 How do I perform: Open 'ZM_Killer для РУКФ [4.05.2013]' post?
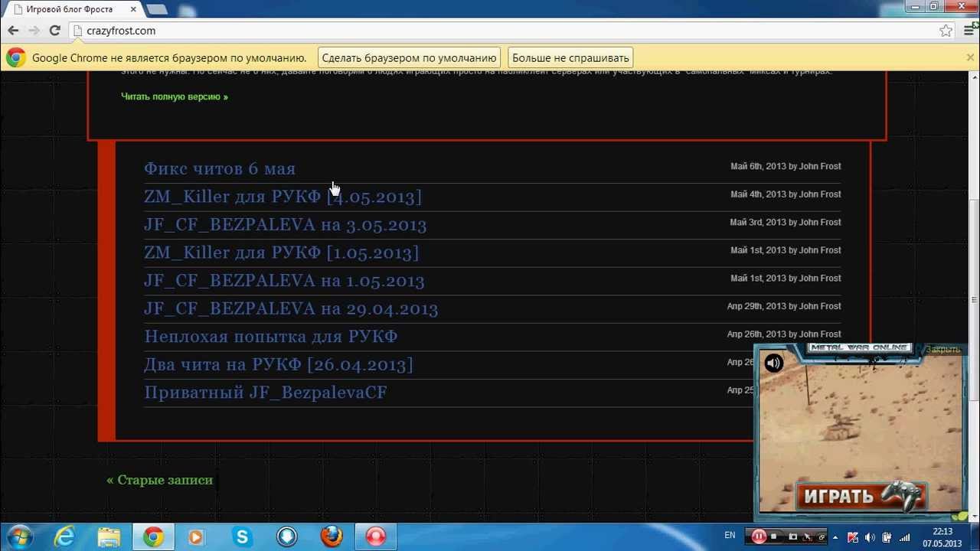(x=283, y=197)
